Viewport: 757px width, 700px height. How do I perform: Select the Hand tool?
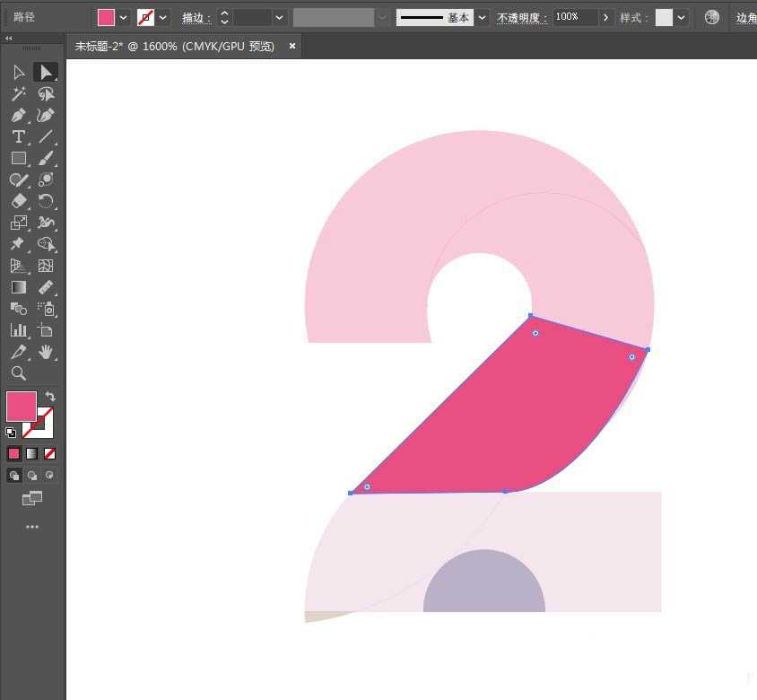pyautogui.click(x=46, y=352)
